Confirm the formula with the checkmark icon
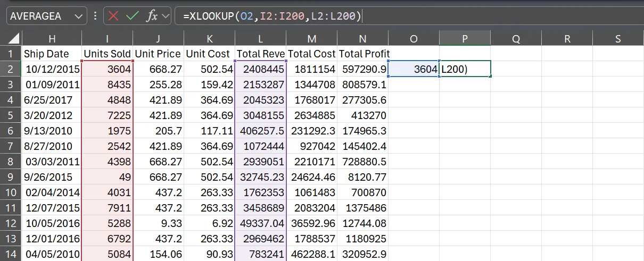 (x=132, y=16)
